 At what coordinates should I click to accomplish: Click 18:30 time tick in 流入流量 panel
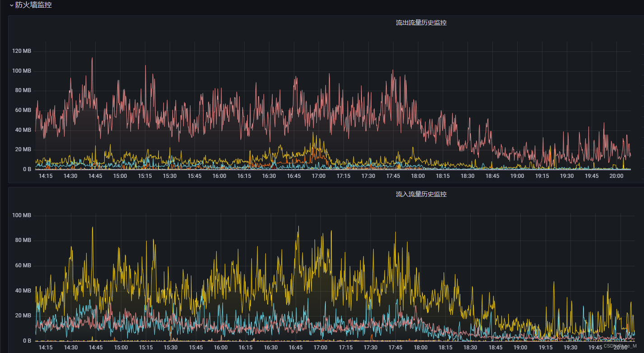point(470,348)
